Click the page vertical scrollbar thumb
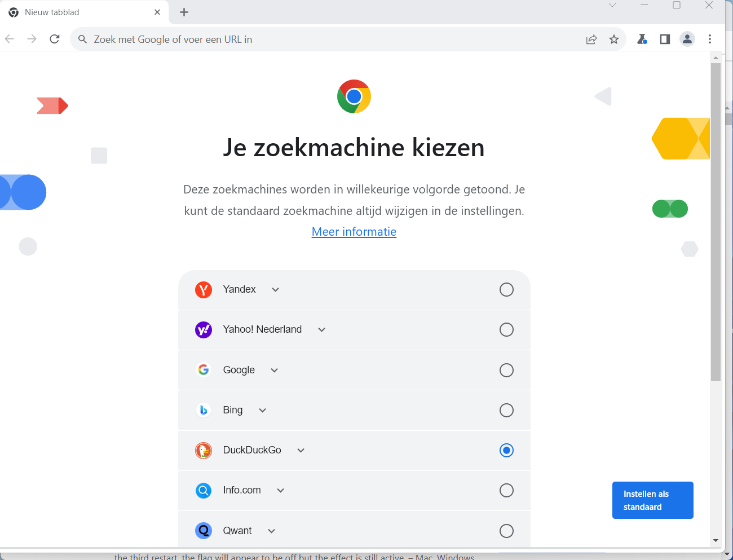The width and height of the screenshot is (733, 560). click(716, 220)
